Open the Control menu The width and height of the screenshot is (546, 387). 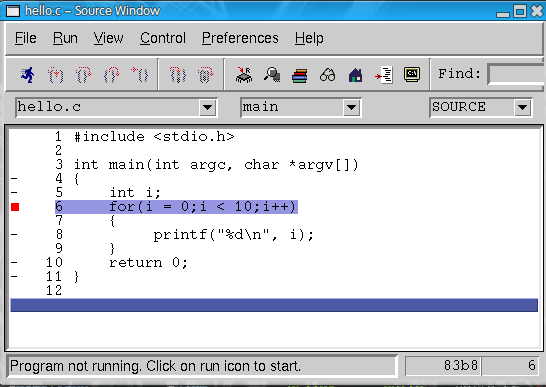tap(163, 38)
